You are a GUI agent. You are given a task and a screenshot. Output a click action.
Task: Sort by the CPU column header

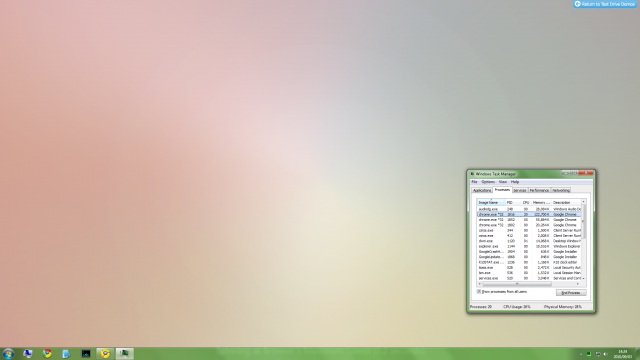coord(526,202)
